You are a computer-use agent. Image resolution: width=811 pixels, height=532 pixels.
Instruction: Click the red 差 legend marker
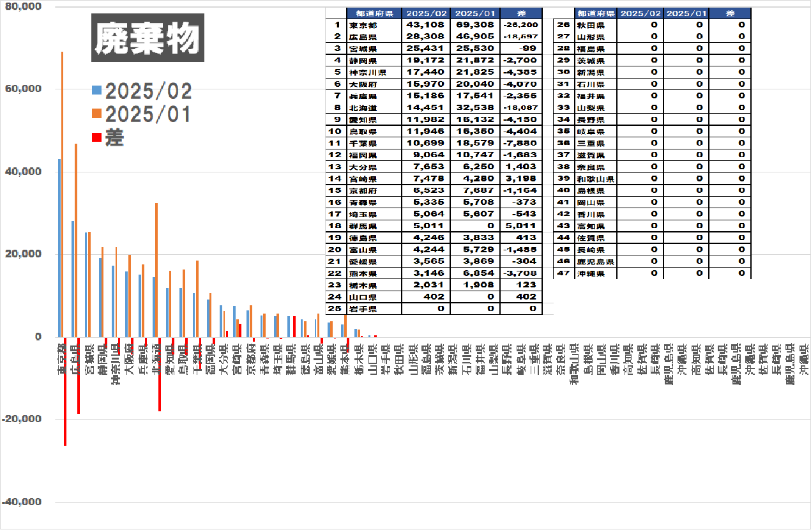(96, 137)
